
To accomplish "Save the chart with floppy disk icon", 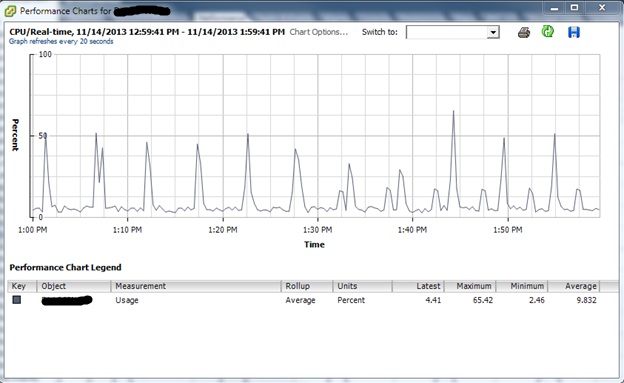I will (x=573, y=32).
